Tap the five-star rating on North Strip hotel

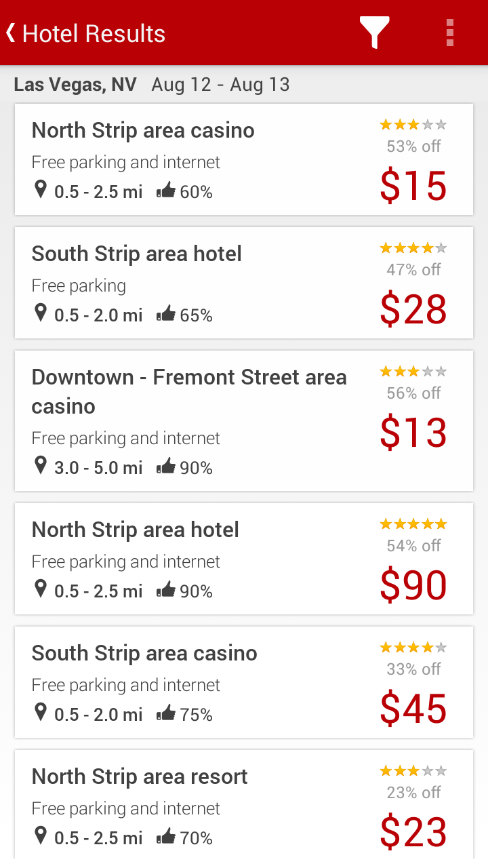(413, 524)
